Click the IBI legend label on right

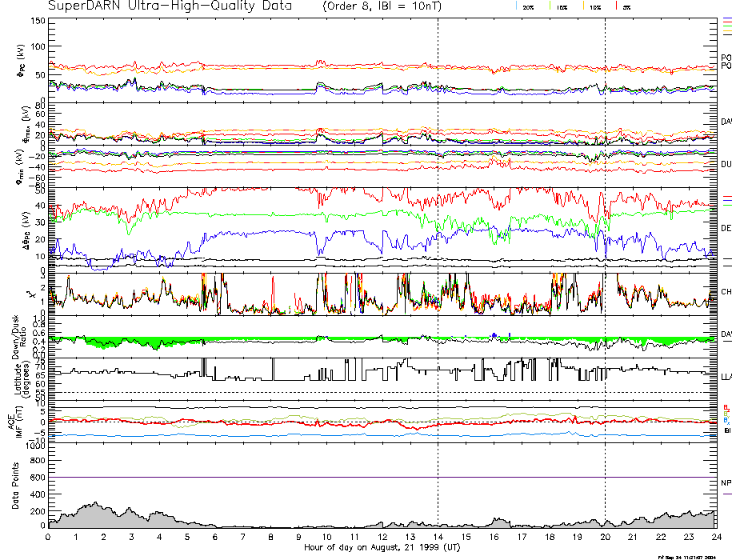coord(726,430)
